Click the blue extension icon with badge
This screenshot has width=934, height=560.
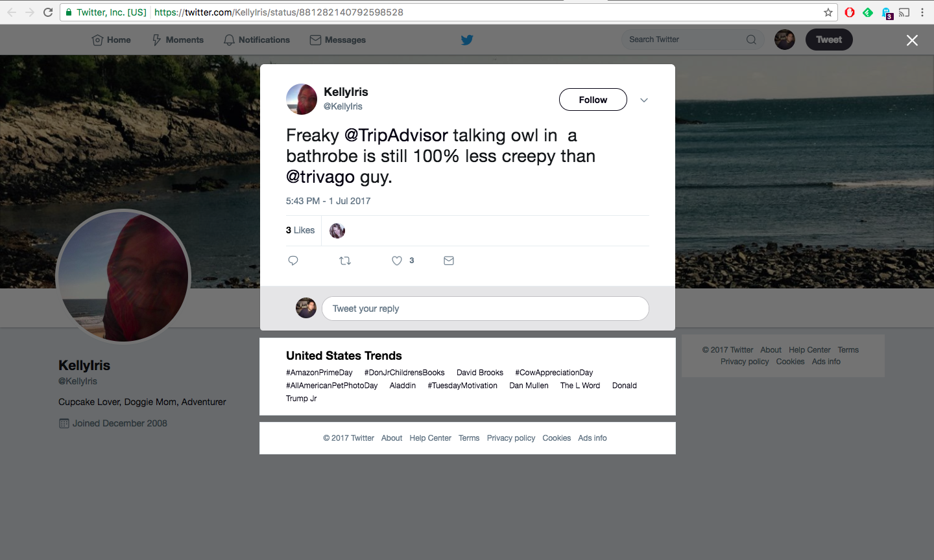coord(887,12)
